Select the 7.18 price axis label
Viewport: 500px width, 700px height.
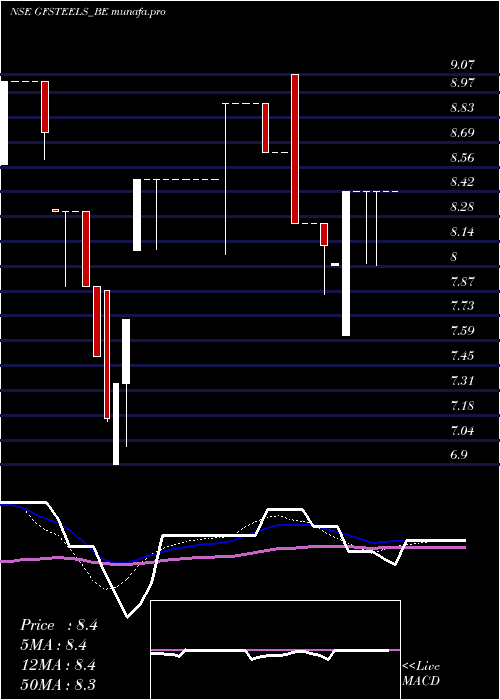tap(462, 406)
